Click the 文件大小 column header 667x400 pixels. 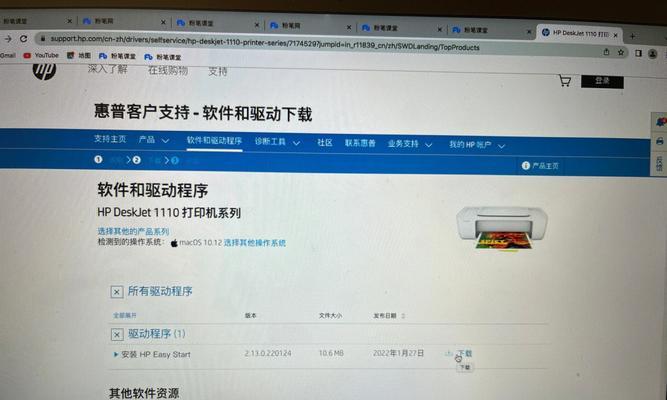click(x=331, y=315)
